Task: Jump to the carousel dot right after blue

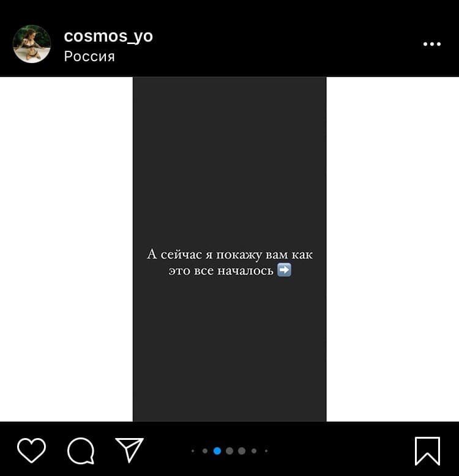Action: 229,451
